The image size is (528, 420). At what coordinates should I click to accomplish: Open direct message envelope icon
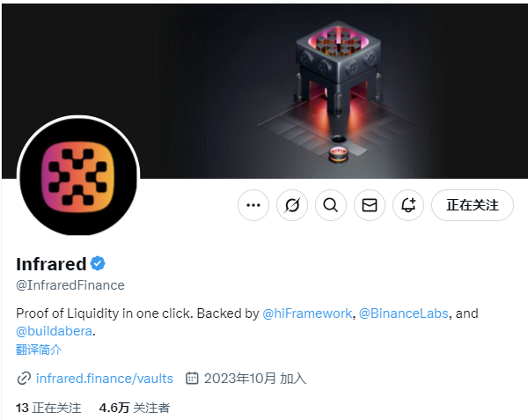pos(370,205)
